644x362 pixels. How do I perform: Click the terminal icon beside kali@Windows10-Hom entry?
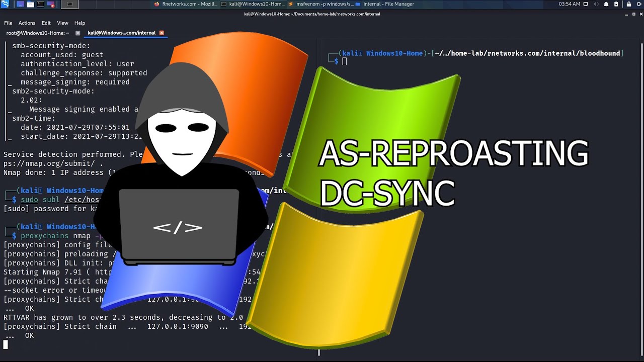pyautogui.click(x=224, y=4)
